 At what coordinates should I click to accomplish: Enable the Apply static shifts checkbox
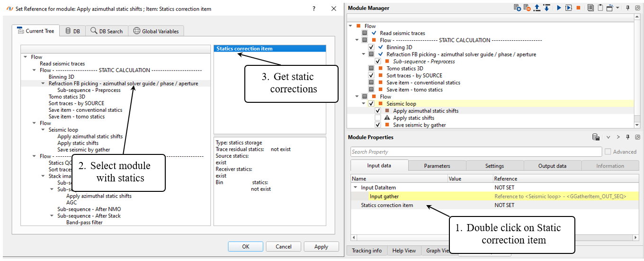pos(378,118)
